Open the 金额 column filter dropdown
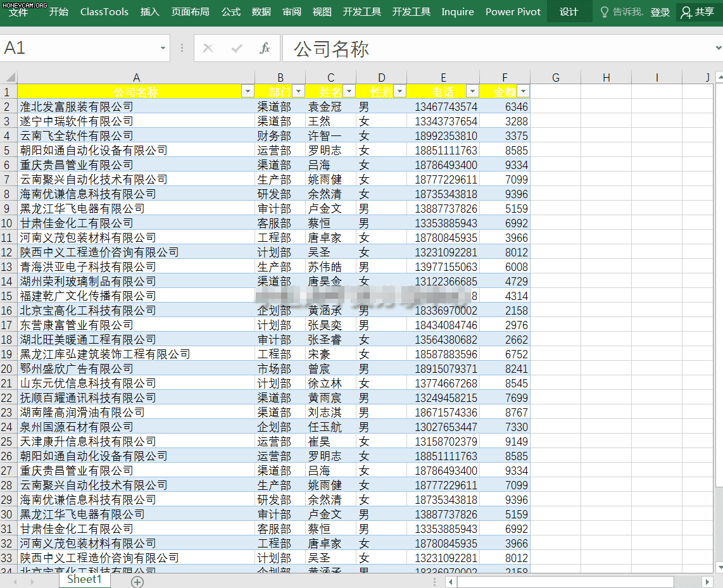 523,91
